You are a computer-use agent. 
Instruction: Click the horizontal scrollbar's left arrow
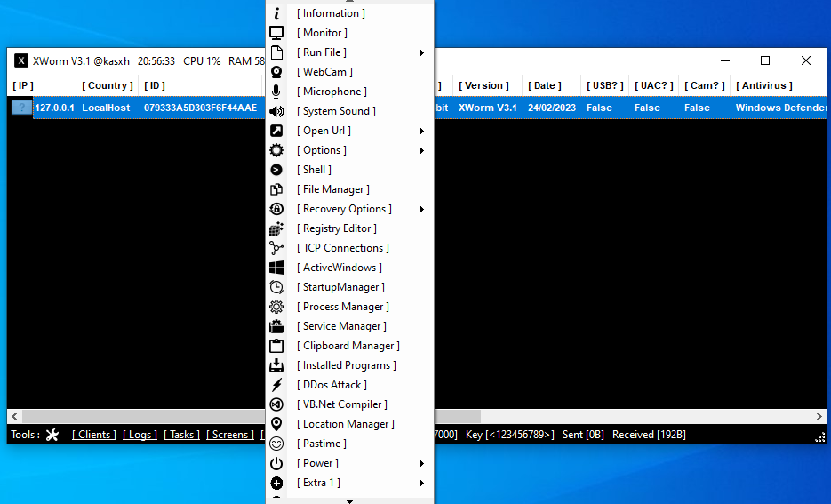coord(14,417)
